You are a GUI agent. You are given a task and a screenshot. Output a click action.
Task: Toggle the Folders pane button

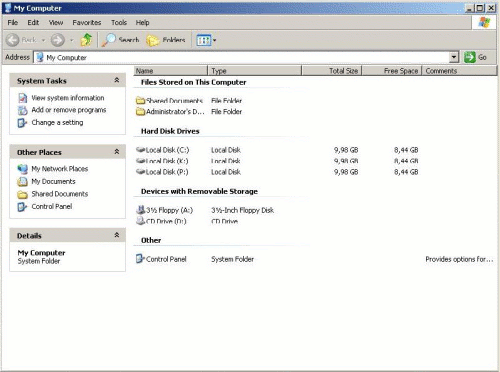[166, 40]
